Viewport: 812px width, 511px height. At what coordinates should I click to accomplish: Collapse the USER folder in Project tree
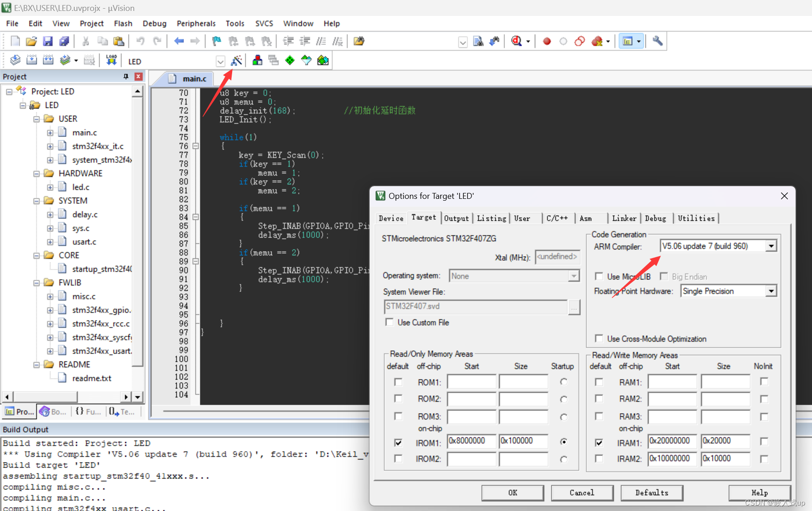(x=37, y=118)
